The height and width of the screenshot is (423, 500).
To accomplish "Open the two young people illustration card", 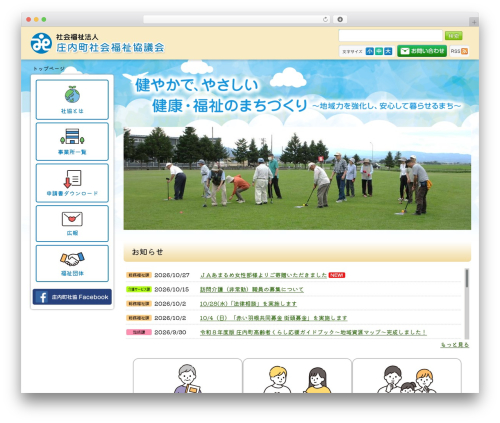I will (x=297, y=376).
